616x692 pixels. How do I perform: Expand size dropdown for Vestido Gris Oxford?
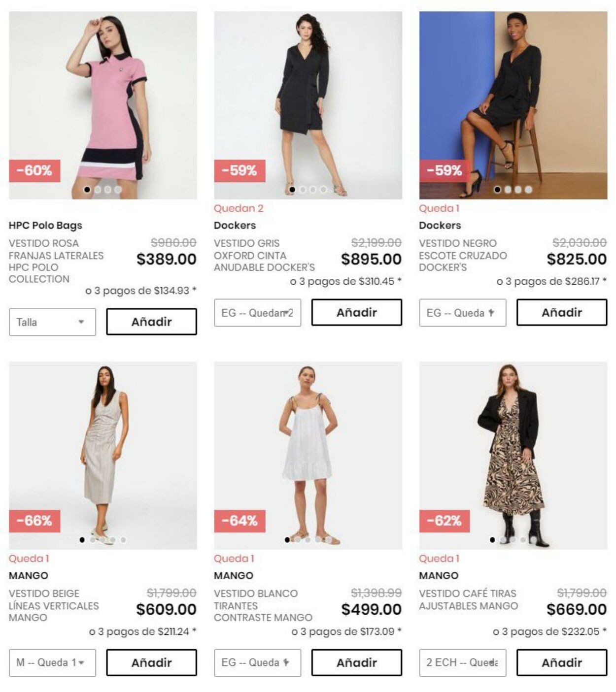click(x=257, y=313)
